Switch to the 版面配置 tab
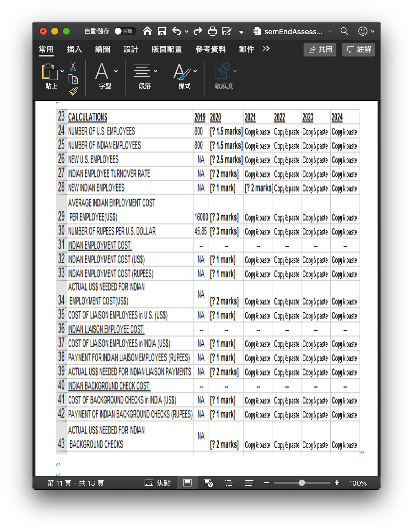Viewport: 413px width, 532px height. click(x=167, y=50)
